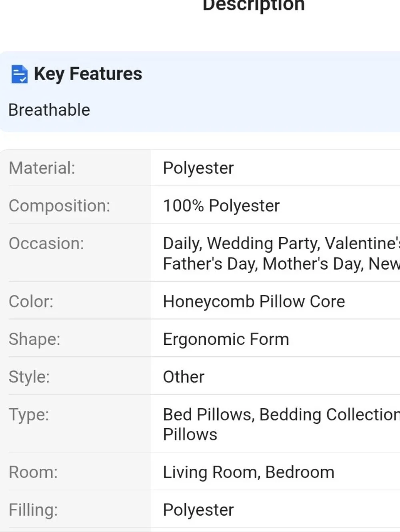Screen dimensions: 400x532
Task: Click the Polyester material value
Action: [x=198, y=168]
